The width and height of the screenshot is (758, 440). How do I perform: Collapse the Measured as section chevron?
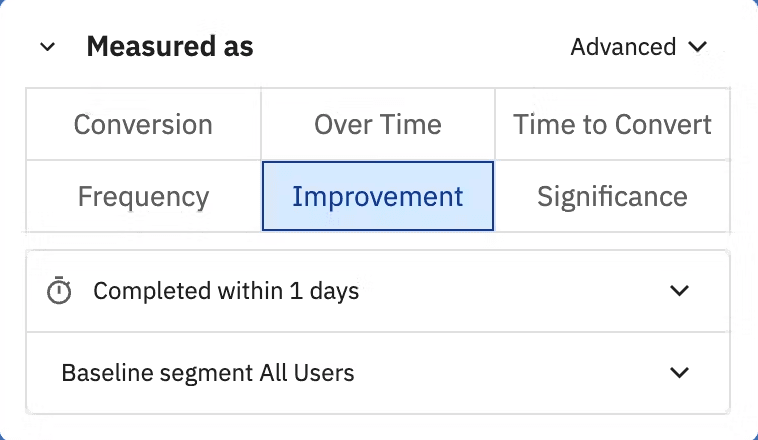(47, 47)
